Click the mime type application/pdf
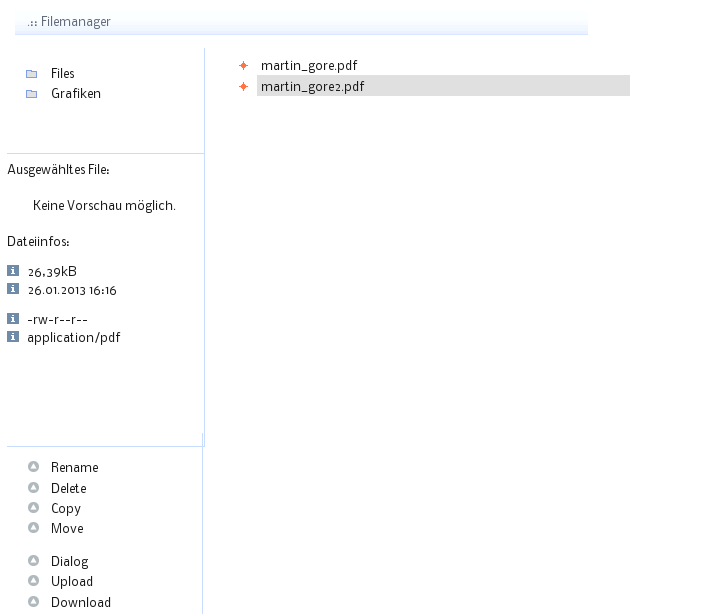717x616 pixels. (x=74, y=337)
